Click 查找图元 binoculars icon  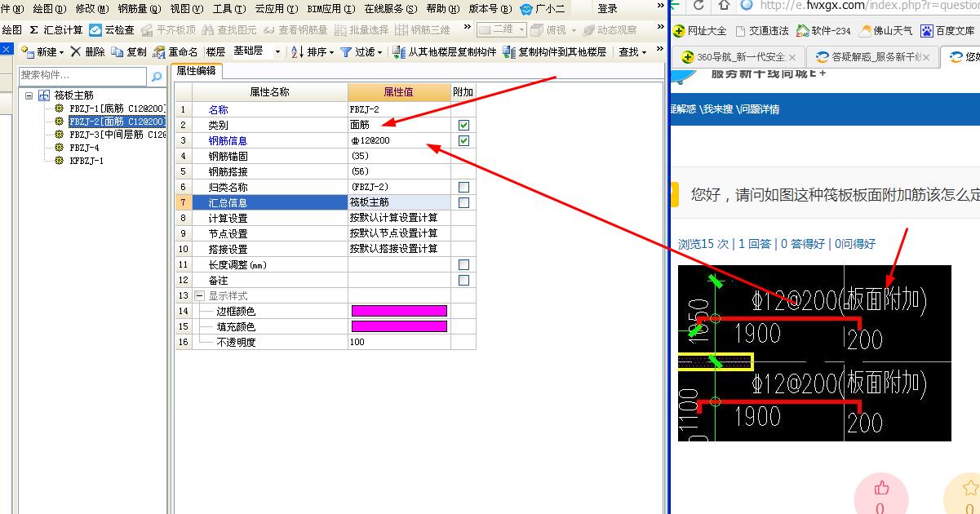(209, 30)
